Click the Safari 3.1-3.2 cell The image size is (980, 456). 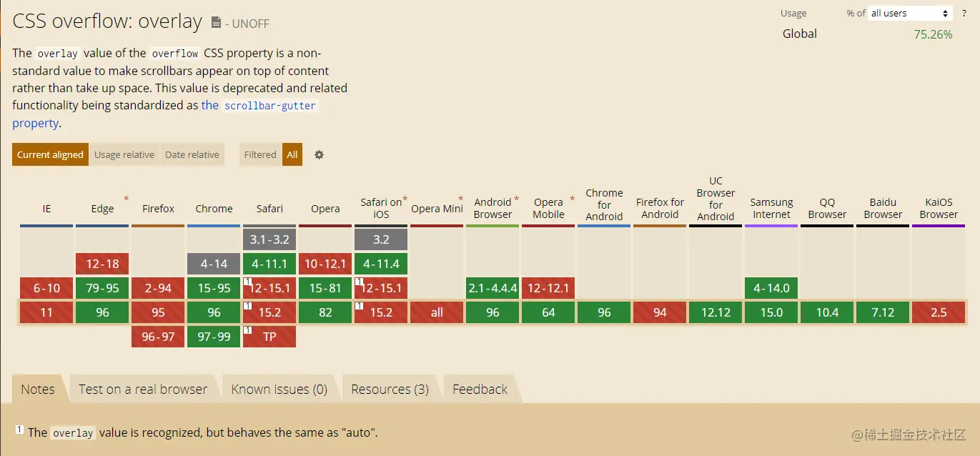269,239
